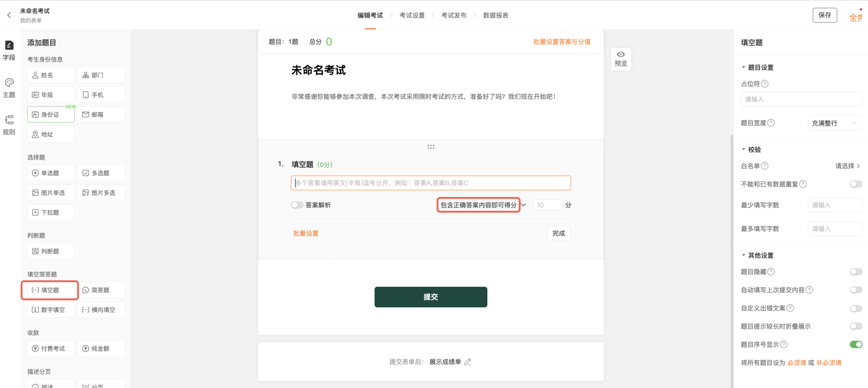Add a 单选题 single-choice question
Image resolution: width=868 pixels, height=388 pixels.
[51, 173]
